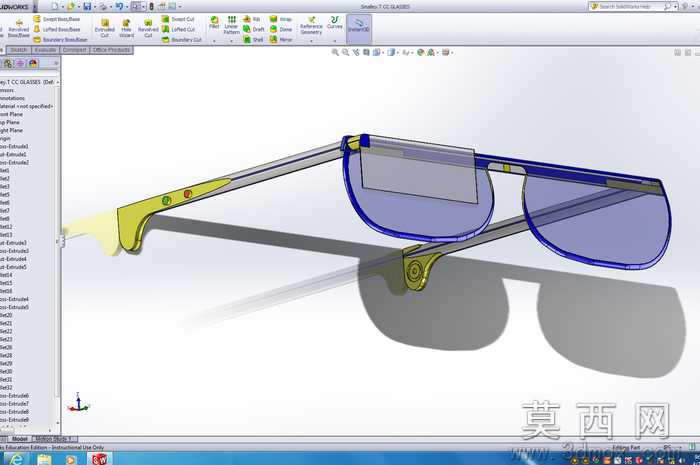The width and height of the screenshot is (700, 465).
Task: Apply the Fillet feature
Action: point(214,23)
